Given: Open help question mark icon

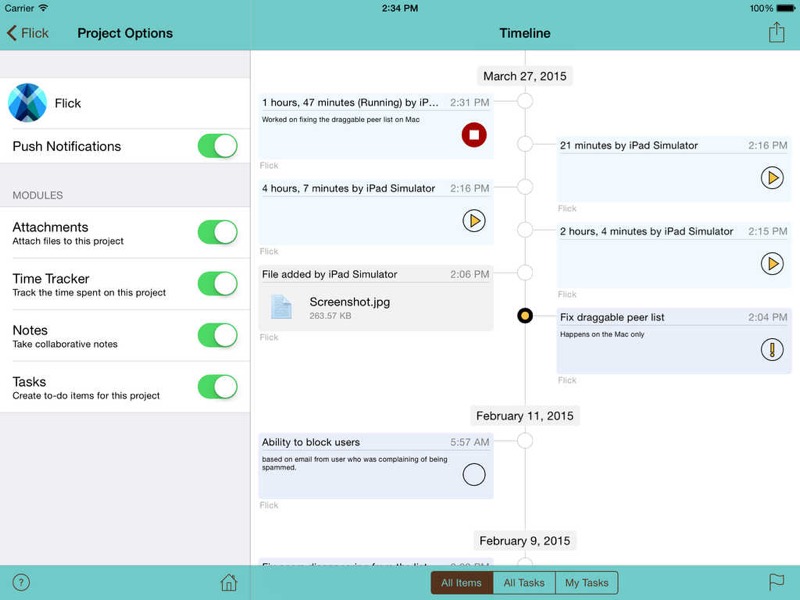Looking at the screenshot, I should (x=21, y=583).
